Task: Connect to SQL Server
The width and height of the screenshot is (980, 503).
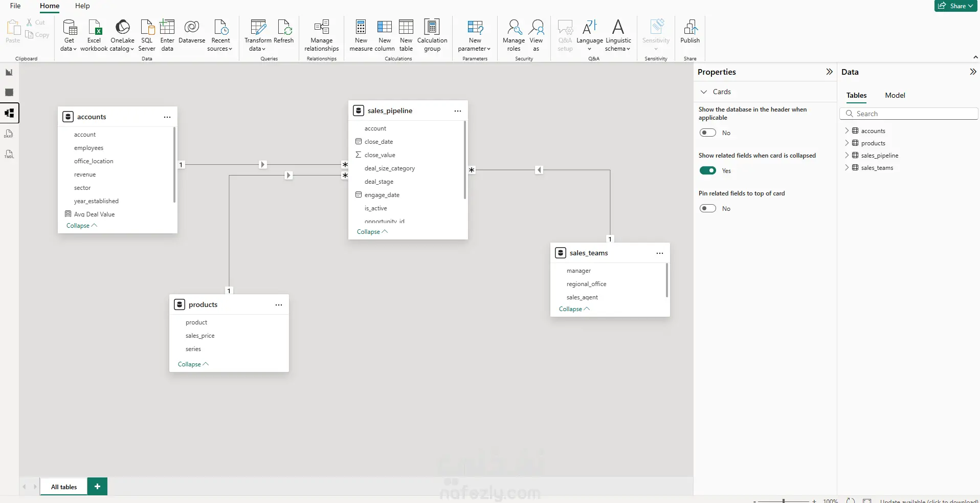Action: (147, 35)
